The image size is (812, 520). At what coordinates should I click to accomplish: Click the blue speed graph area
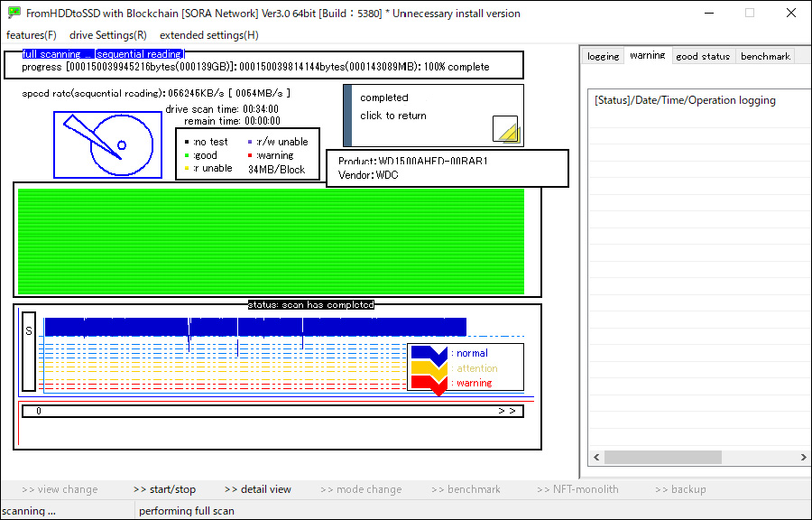point(255,328)
